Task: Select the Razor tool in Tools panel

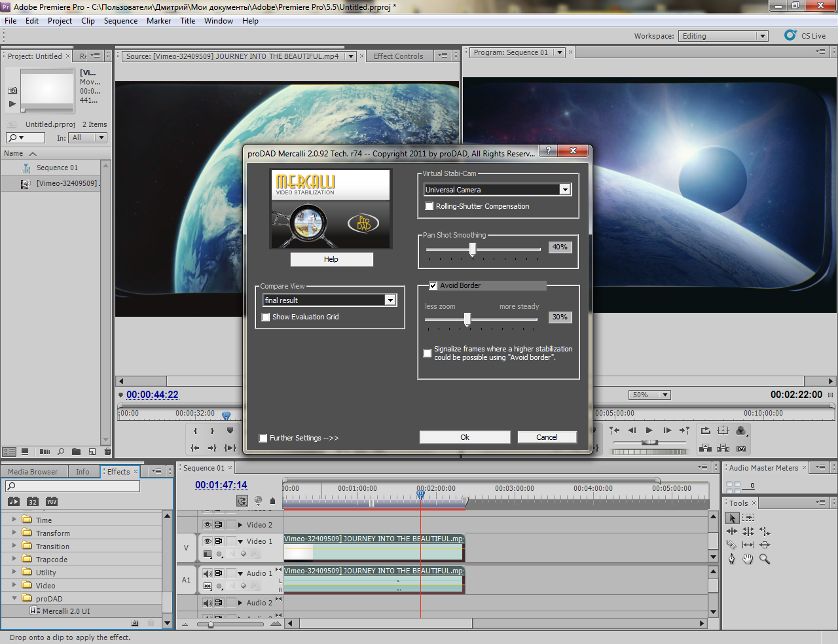Action: tap(731, 545)
